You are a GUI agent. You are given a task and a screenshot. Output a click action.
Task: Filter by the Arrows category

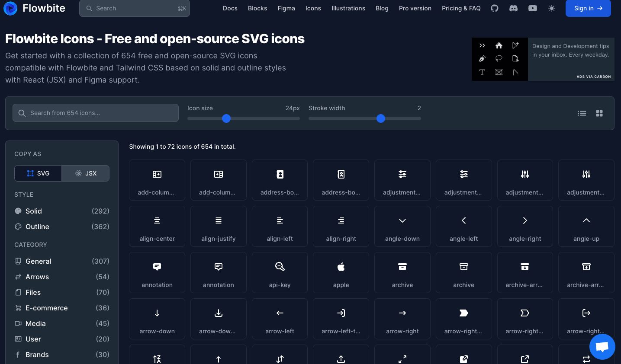point(62,277)
